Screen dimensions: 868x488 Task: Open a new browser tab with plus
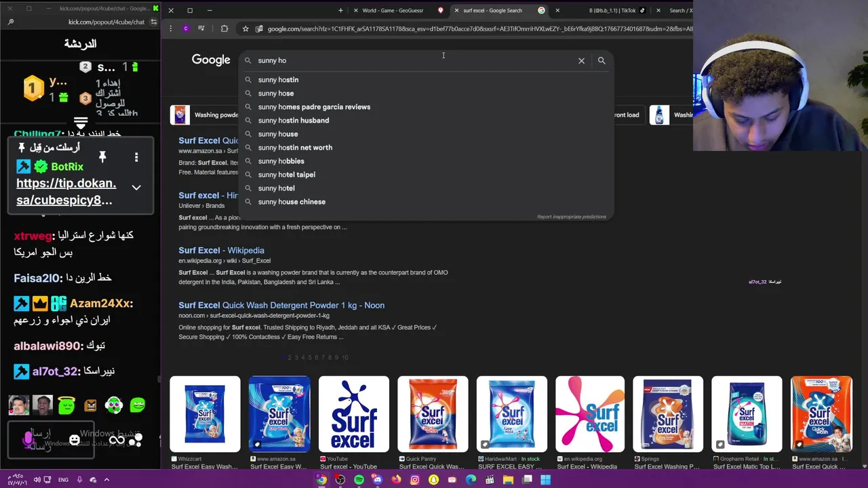pos(340,10)
